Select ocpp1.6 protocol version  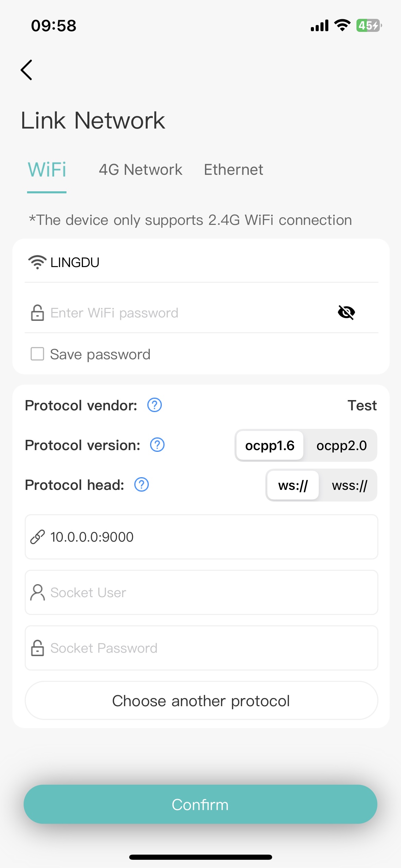click(270, 446)
